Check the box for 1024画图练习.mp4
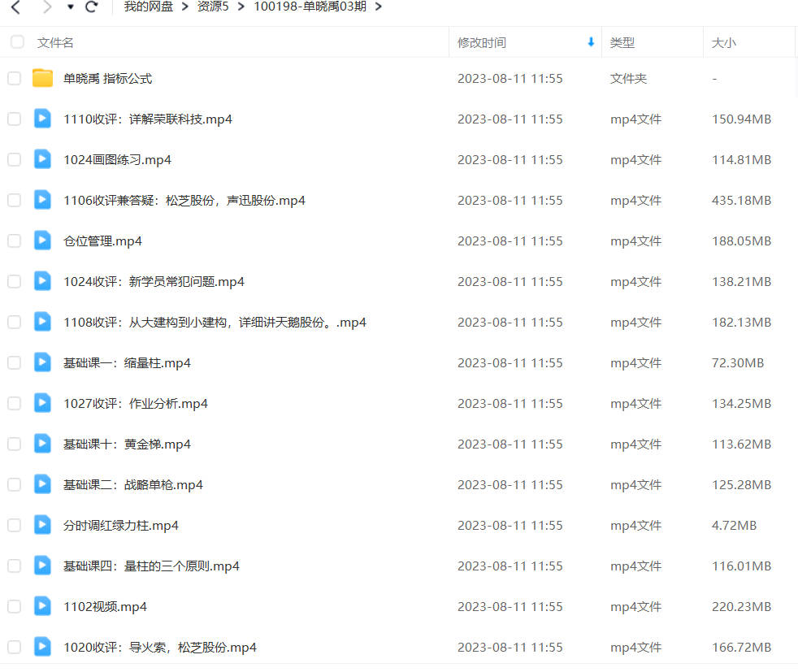The image size is (798, 672). tap(15, 160)
